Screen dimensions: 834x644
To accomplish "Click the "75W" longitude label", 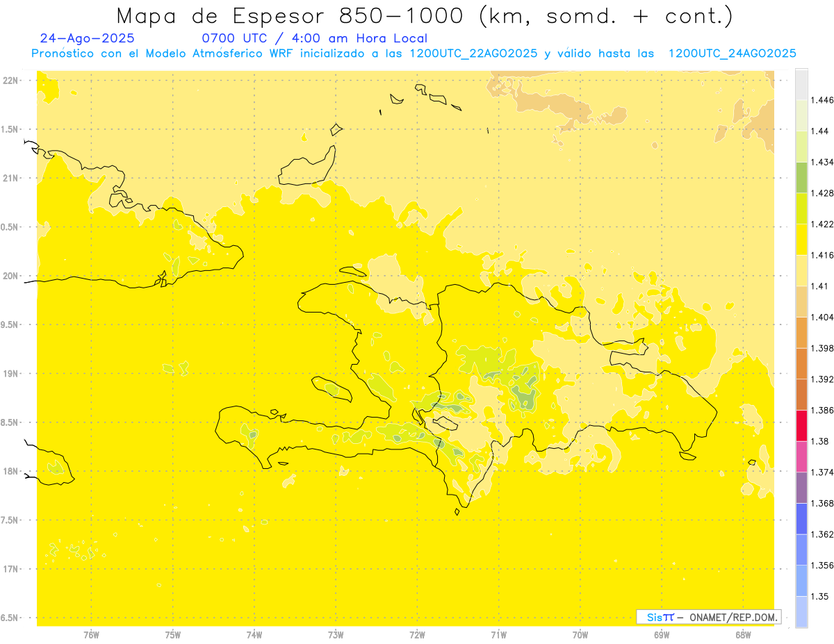I will click(x=173, y=635).
